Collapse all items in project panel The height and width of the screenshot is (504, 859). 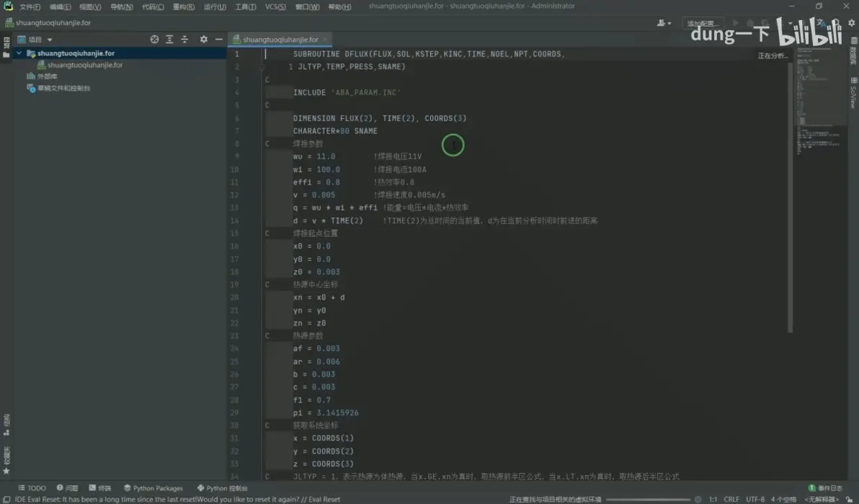pos(184,40)
